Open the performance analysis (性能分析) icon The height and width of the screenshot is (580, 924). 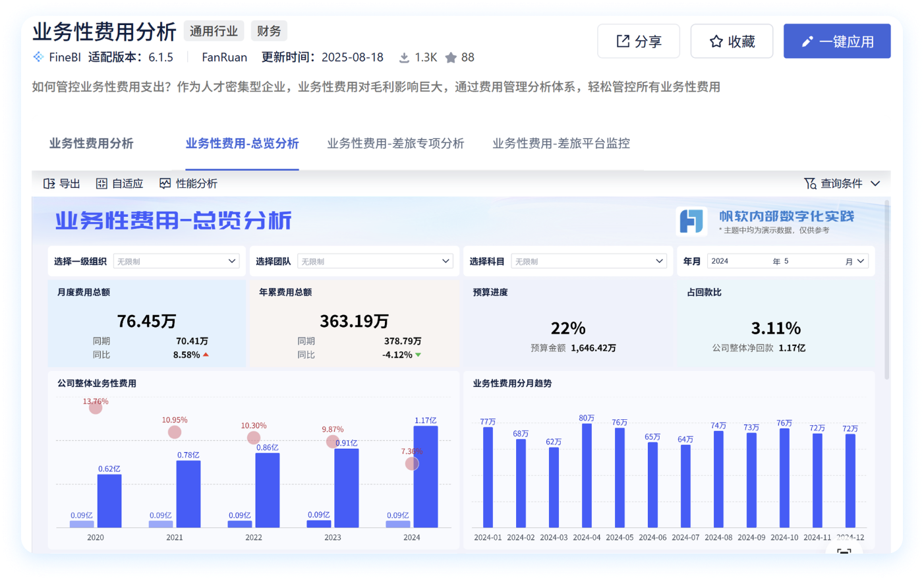[x=165, y=184]
